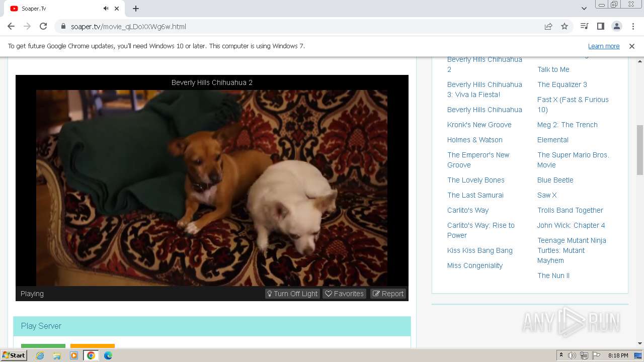This screenshot has width=644, height=362.
Task: Open Chrome three-dot menu
Action: pyautogui.click(x=632, y=27)
